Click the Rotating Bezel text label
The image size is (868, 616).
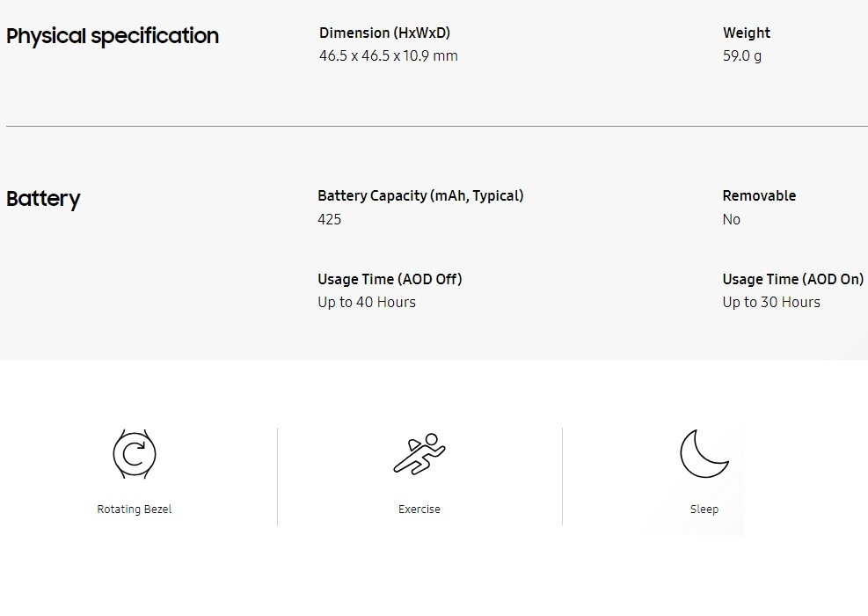coord(135,510)
